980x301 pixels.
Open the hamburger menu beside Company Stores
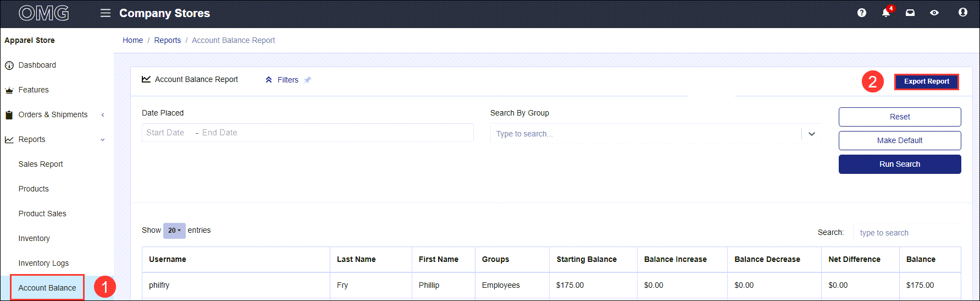(106, 13)
